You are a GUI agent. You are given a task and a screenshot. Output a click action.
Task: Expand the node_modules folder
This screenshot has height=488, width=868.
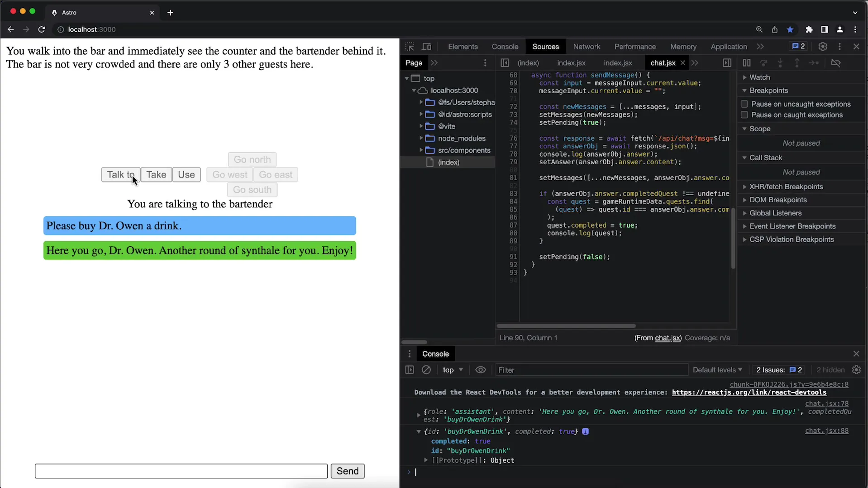[421, 139]
